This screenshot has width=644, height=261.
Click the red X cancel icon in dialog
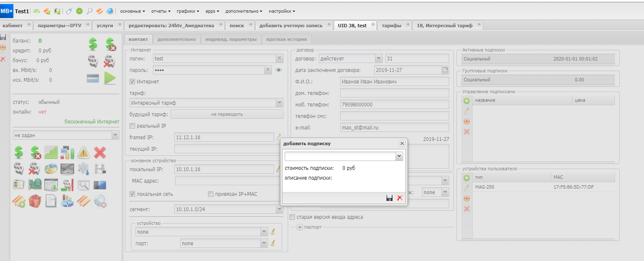(x=400, y=198)
